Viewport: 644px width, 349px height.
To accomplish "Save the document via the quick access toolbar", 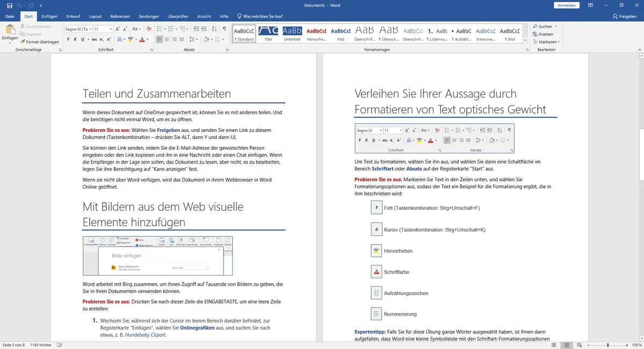I will point(9,5).
